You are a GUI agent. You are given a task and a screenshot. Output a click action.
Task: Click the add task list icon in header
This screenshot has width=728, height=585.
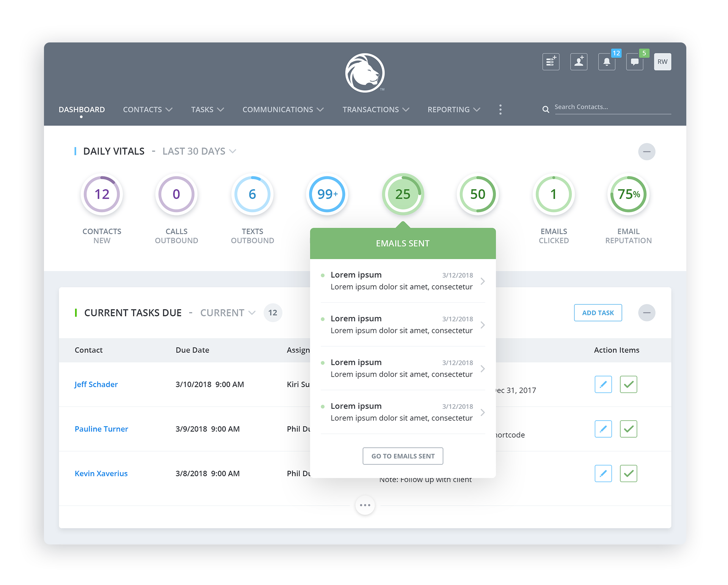pyautogui.click(x=551, y=62)
